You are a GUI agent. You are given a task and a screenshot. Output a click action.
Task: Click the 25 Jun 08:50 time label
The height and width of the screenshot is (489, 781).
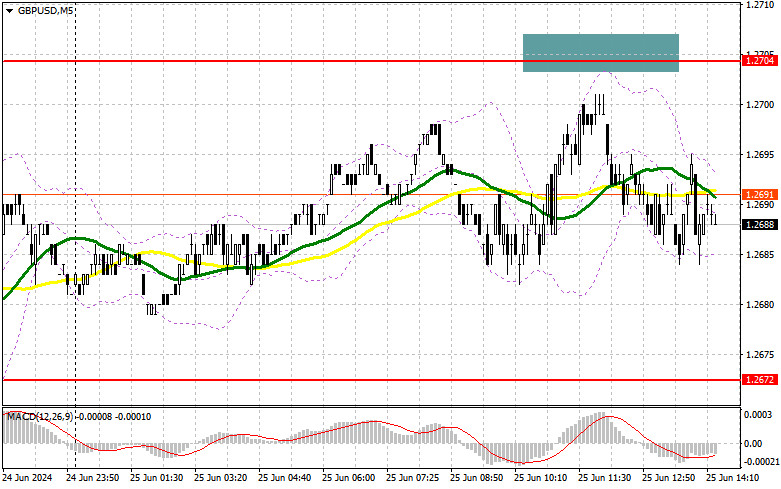pyautogui.click(x=477, y=478)
